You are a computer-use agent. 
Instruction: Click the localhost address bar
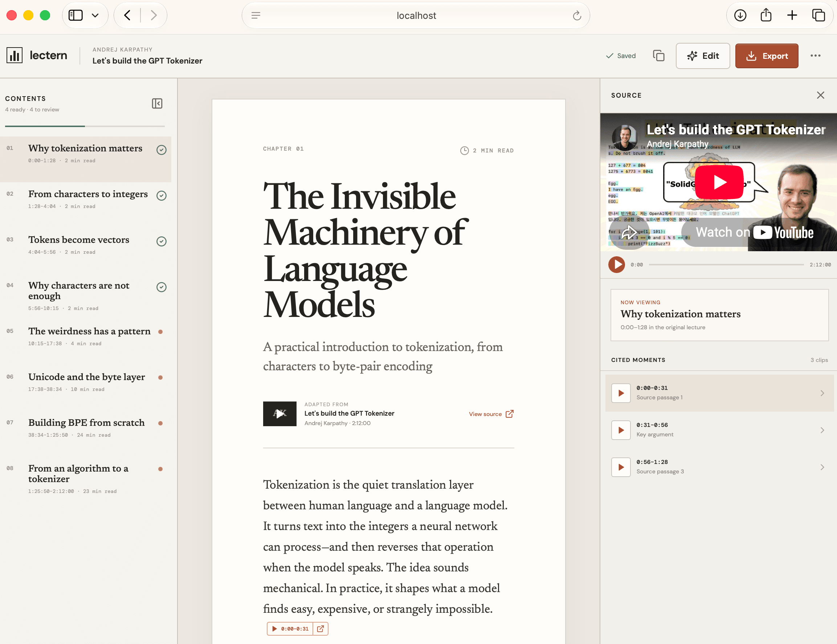point(416,15)
